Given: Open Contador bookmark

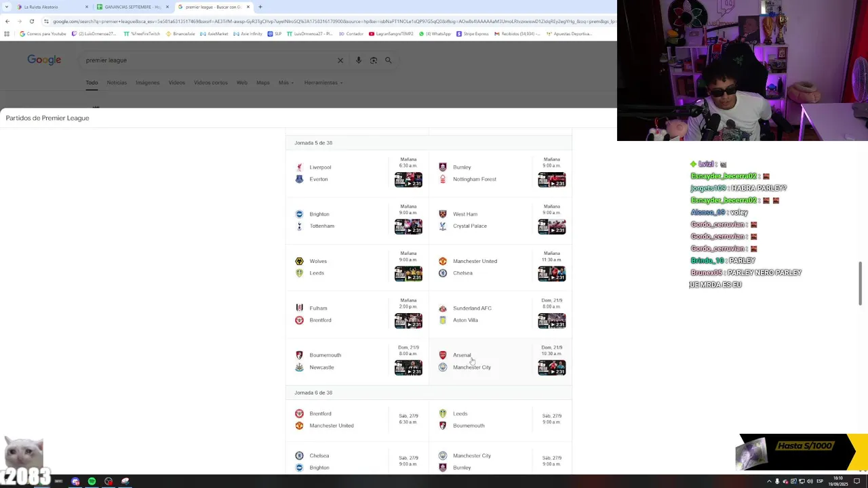Looking at the screenshot, I should coord(351,34).
